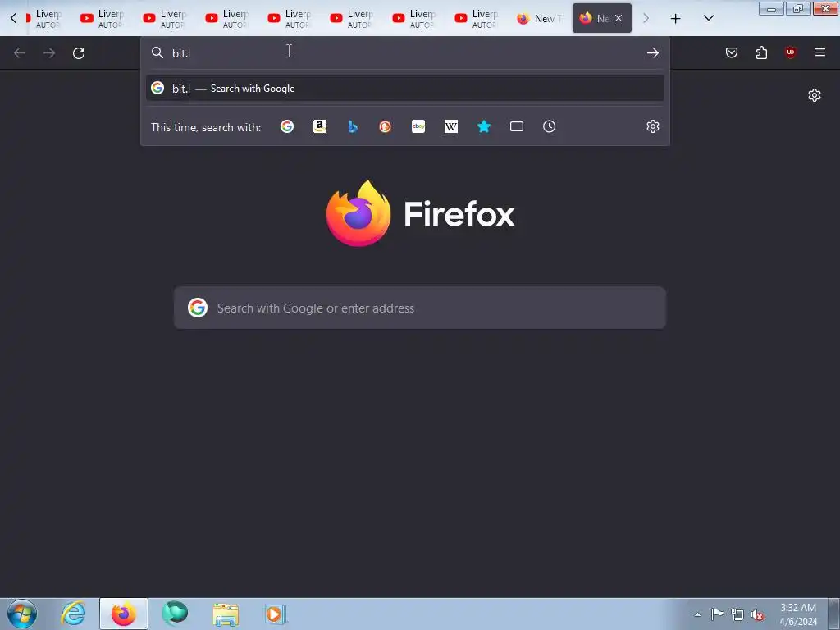Open the Extensions puzzle icon
The image size is (840, 630).
point(761,52)
